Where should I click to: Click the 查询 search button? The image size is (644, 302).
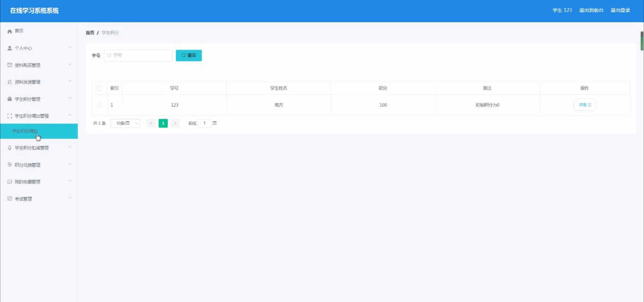tap(189, 55)
